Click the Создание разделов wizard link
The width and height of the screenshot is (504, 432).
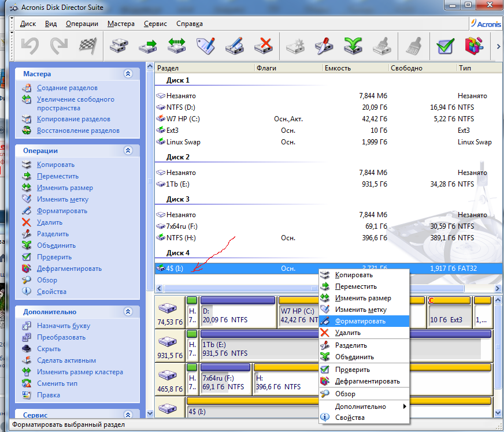(x=67, y=88)
